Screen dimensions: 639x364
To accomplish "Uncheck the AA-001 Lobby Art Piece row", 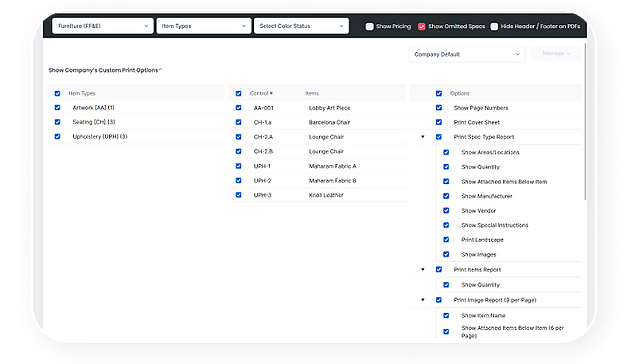I will (238, 108).
